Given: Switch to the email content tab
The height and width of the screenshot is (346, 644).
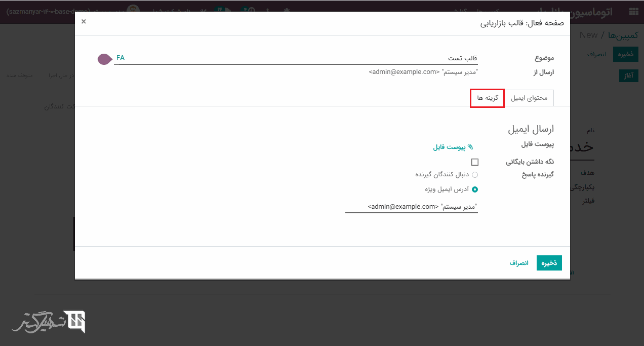Looking at the screenshot, I should tap(529, 98).
